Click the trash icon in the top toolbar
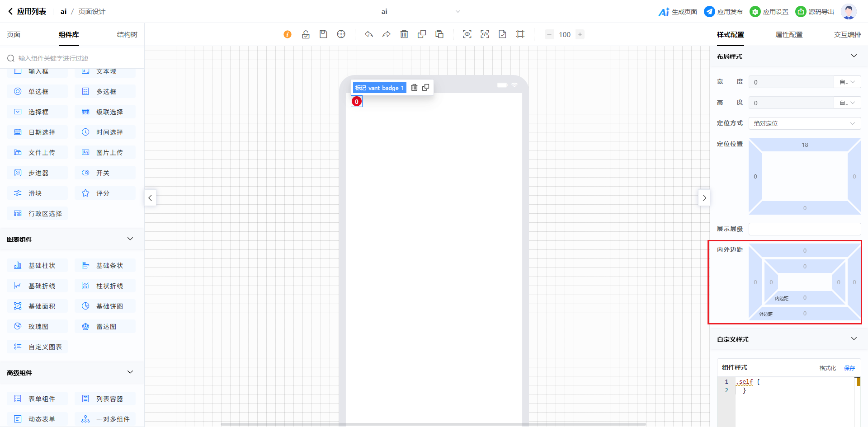The image size is (868, 427). (404, 34)
